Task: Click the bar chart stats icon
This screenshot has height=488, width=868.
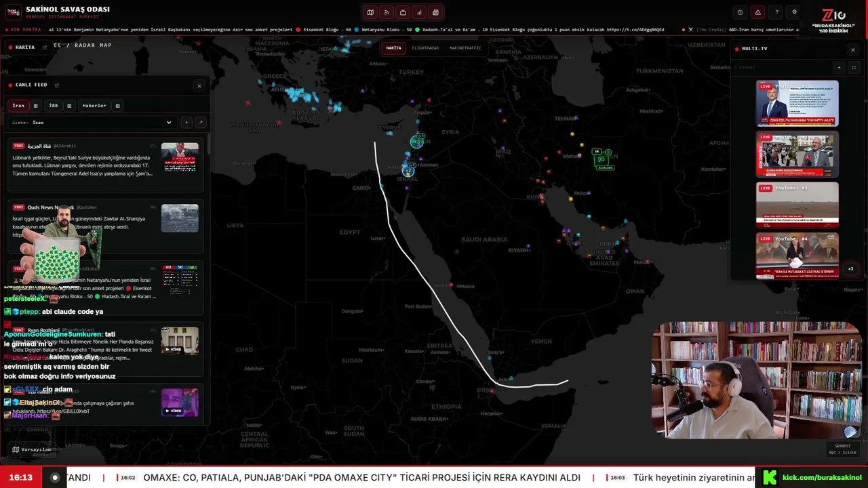Action: pos(419,12)
